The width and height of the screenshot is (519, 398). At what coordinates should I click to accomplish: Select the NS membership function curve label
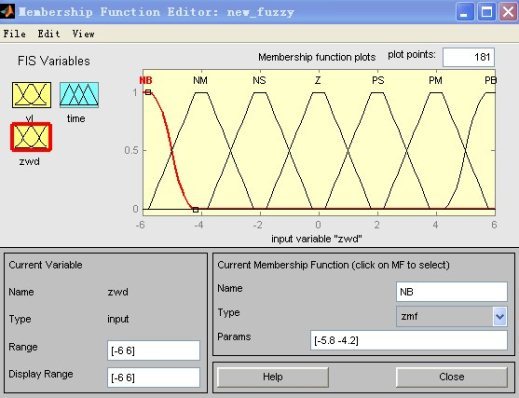tap(259, 80)
